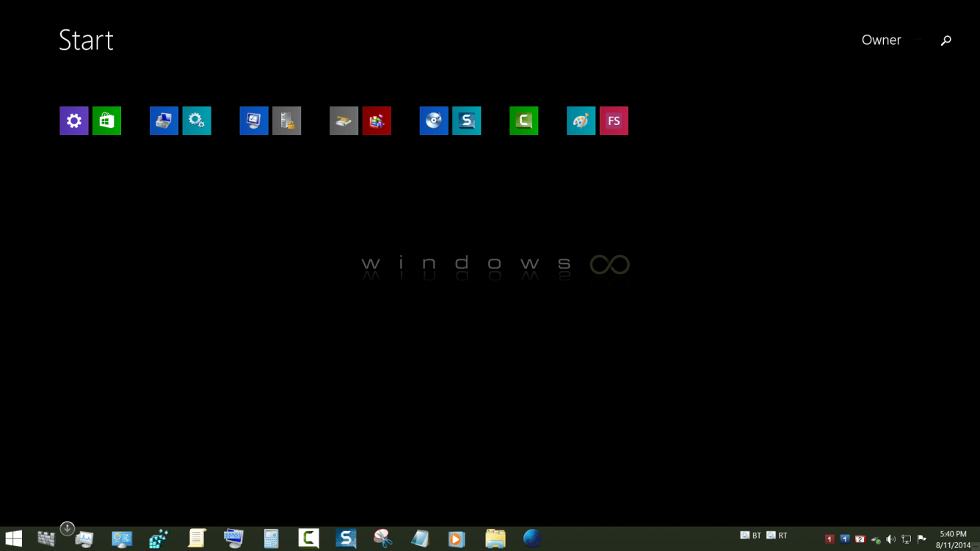The image size is (980, 551).
Task: Click the Snipping Tool scissors taskbar icon
Action: click(x=382, y=539)
